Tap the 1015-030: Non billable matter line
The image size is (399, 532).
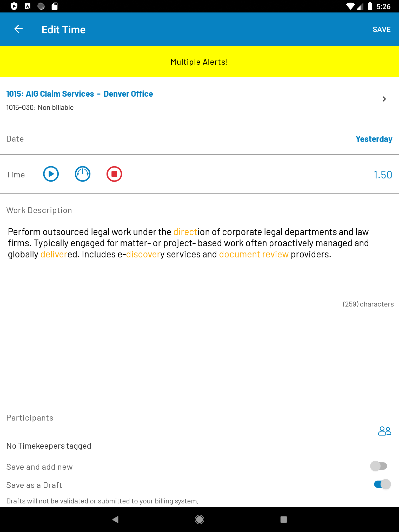tap(40, 108)
